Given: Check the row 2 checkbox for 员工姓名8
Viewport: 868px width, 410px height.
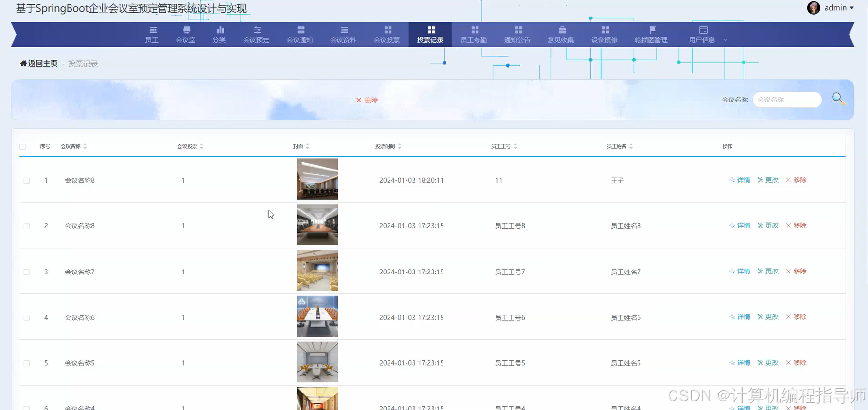Looking at the screenshot, I should tap(27, 226).
